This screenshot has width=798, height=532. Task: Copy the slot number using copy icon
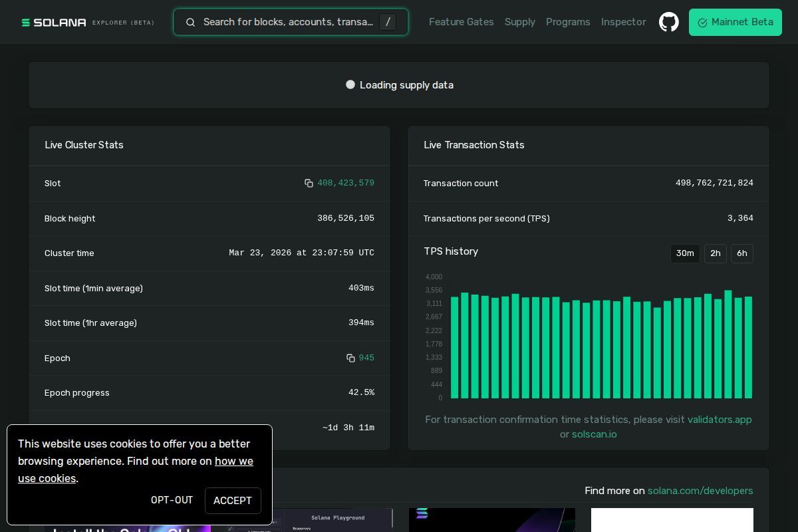tap(309, 184)
